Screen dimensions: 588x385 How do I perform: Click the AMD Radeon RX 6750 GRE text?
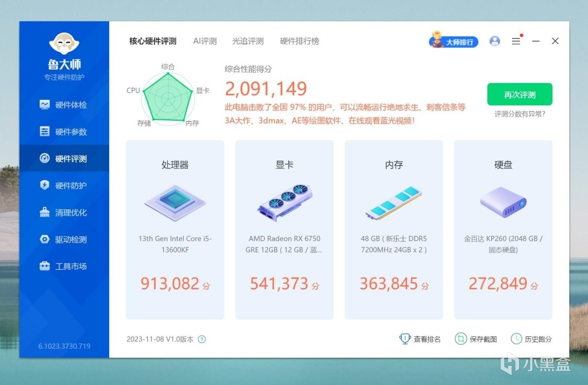284,244
